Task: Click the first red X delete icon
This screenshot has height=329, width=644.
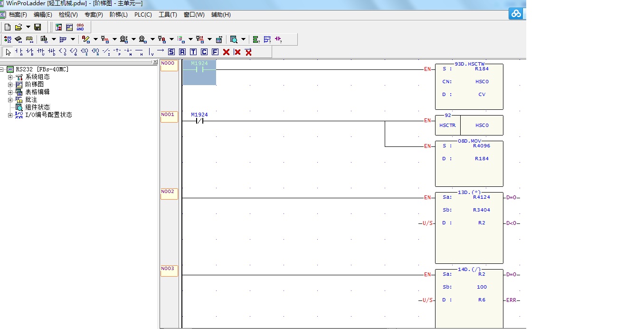Action: click(x=227, y=52)
